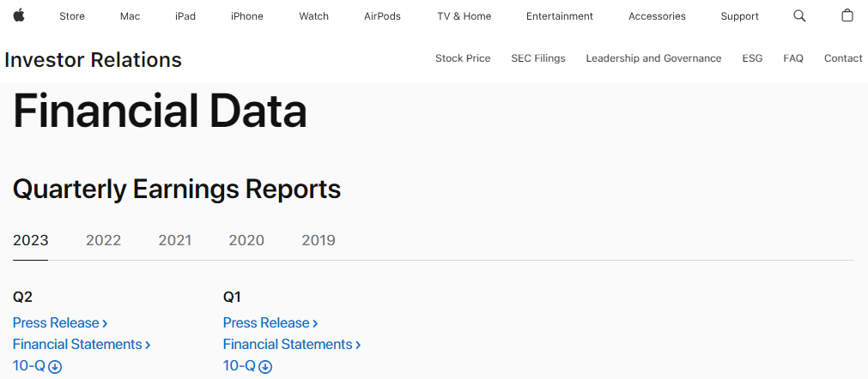
Task: Open the Contact page
Action: pos(843,58)
